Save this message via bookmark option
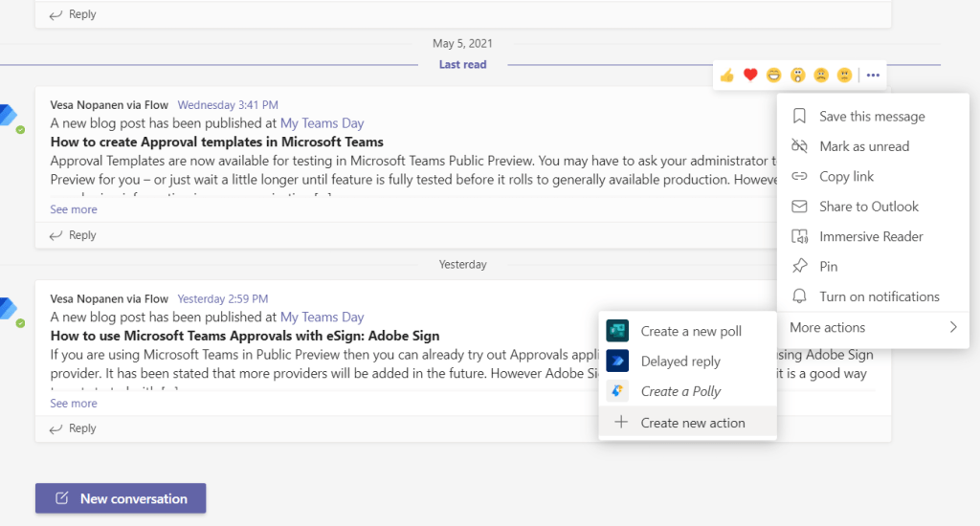This screenshot has height=526, width=980. pos(871,117)
